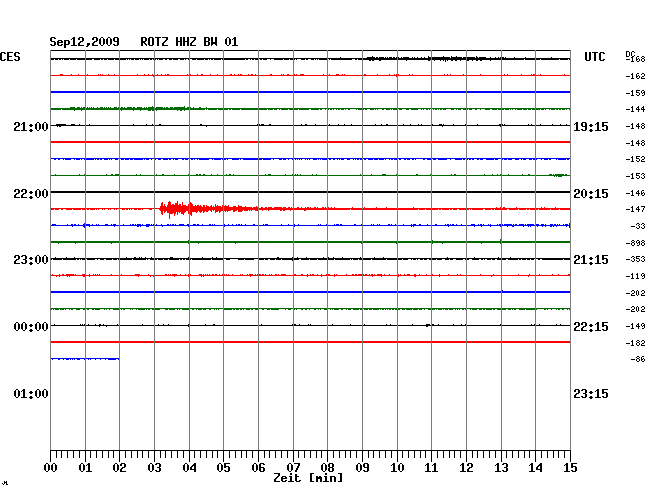
Task: Click the 20:15 UTC time label
Action: (591, 194)
